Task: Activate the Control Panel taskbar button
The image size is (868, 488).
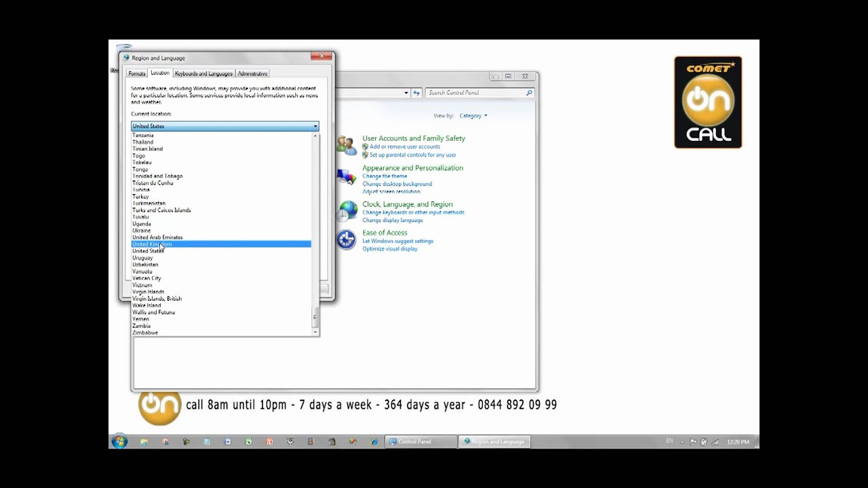Action: pos(420,442)
